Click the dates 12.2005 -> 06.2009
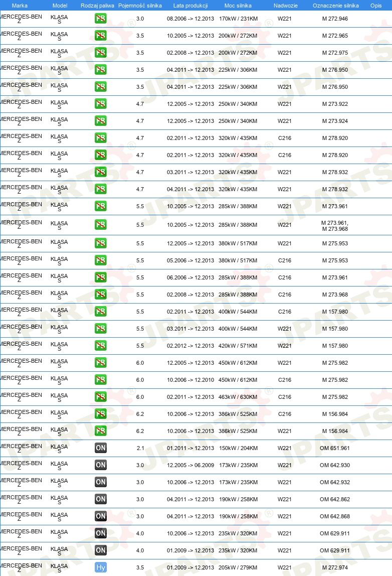The width and height of the screenshot is (392, 576). pyautogui.click(x=190, y=465)
